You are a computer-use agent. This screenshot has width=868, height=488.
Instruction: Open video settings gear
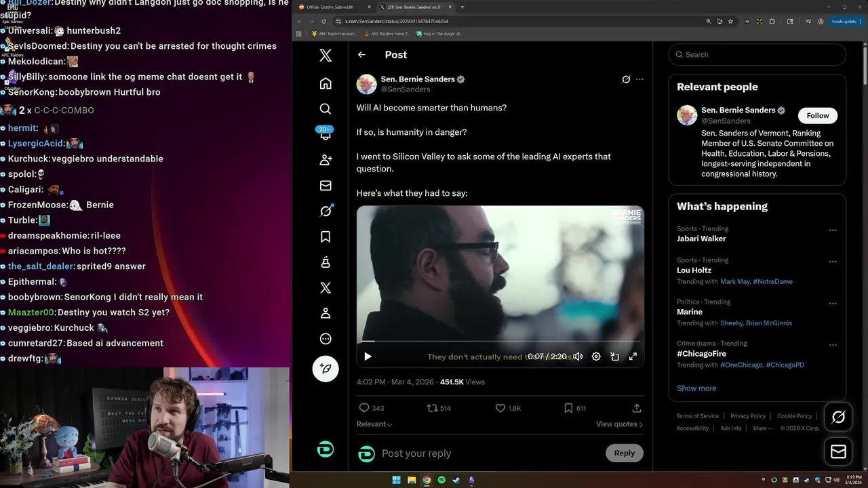point(596,357)
